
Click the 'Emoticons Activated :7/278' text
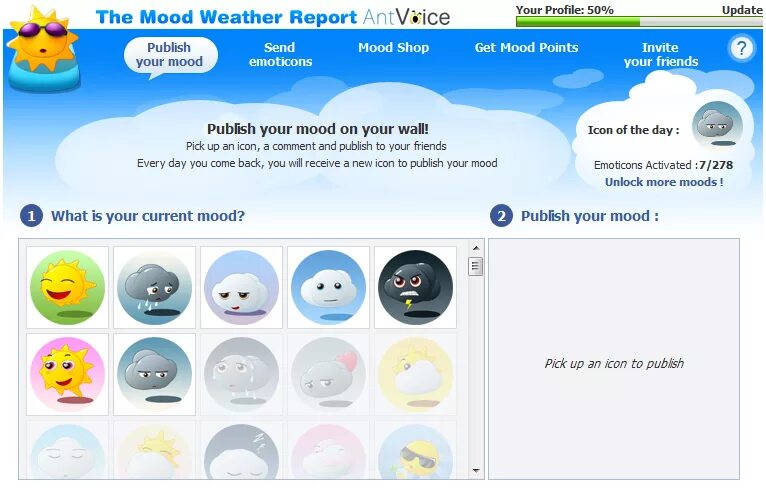pyautogui.click(x=663, y=165)
